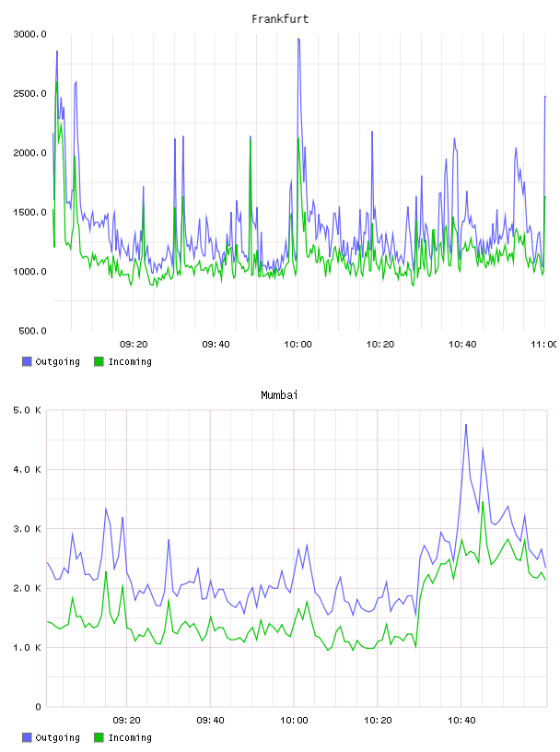Click the Mumbai incoming peak near 10:45

tap(483, 502)
